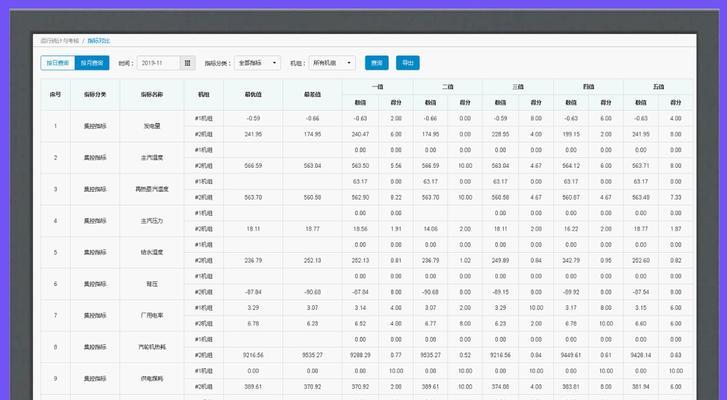Image resolution: width=727 pixels, height=400 pixels.
Task: Click the value 383.81 in the 供电煤耗 row
Action: (x=571, y=387)
